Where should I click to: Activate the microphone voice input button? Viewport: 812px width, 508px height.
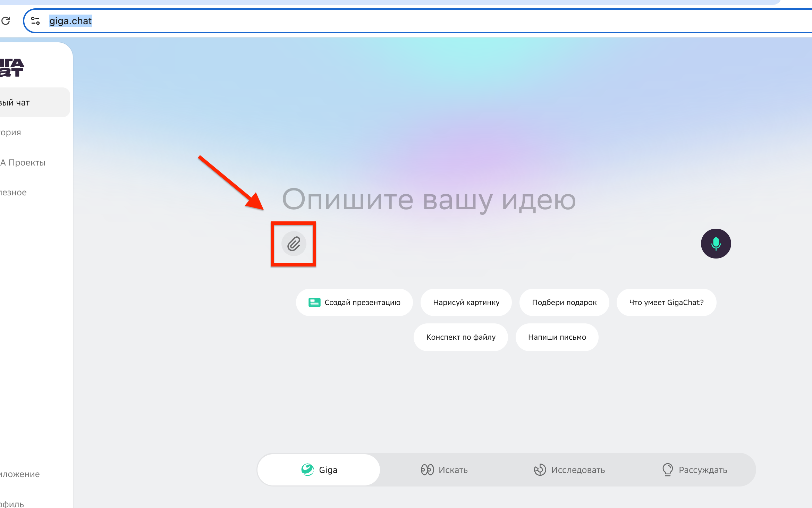click(716, 244)
